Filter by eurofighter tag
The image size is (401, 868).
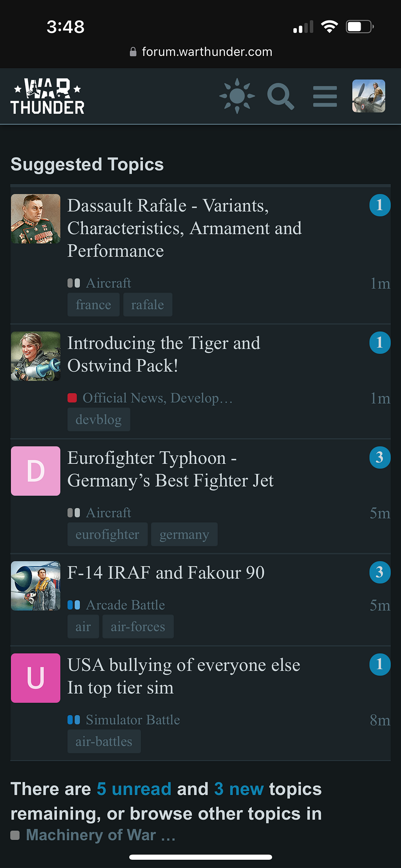tap(107, 534)
